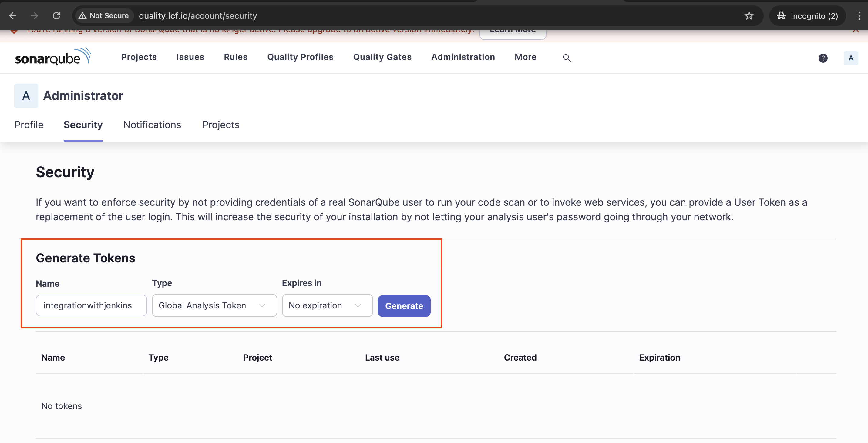The width and height of the screenshot is (868, 443).
Task: Open the help question mark icon
Action: pyautogui.click(x=823, y=58)
